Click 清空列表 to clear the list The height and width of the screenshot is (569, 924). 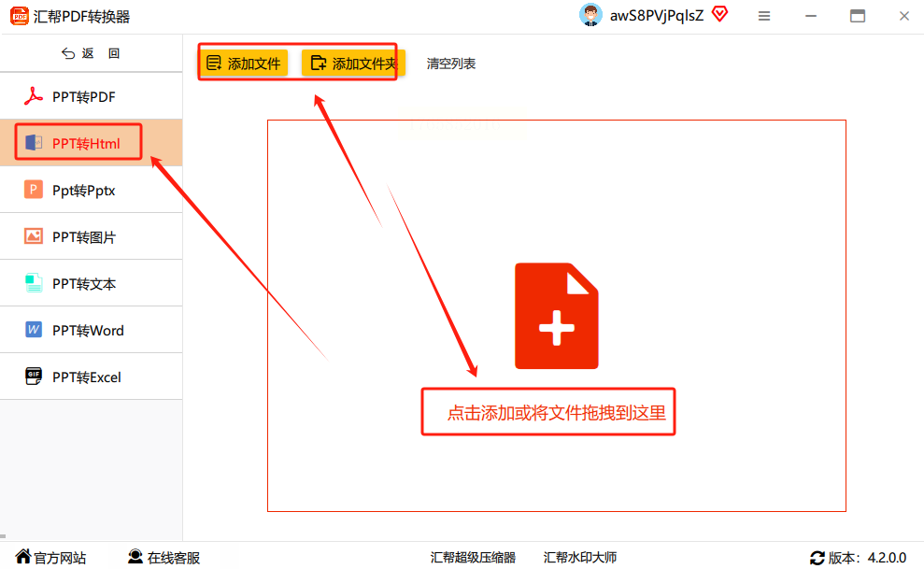[451, 64]
